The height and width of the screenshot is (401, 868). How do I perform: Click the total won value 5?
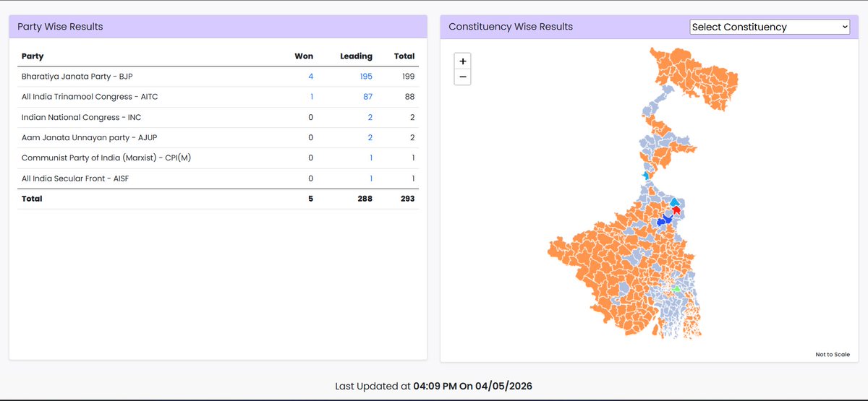pyautogui.click(x=311, y=199)
